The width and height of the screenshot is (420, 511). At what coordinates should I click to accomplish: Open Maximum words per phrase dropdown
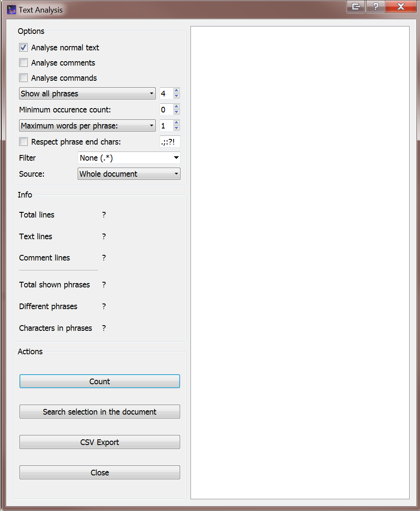[x=87, y=125]
